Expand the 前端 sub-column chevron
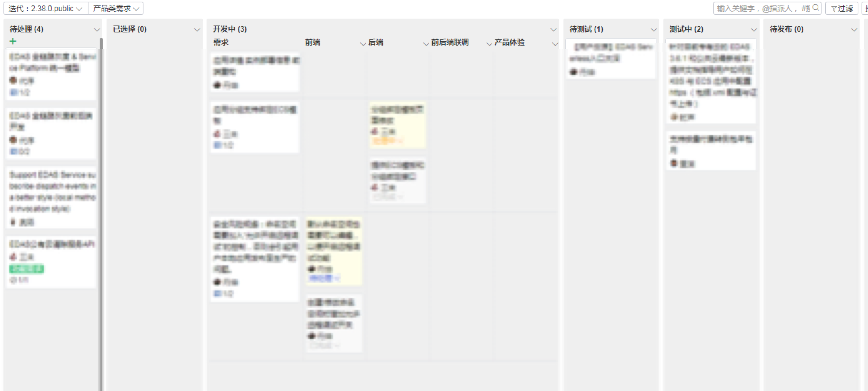This screenshot has width=868, height=391. click(363, 44)
